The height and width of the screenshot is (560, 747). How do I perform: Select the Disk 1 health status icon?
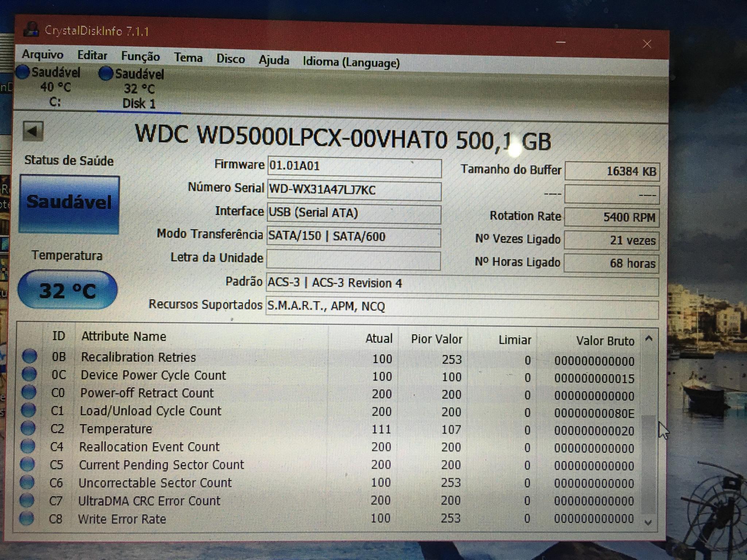point(106,73)
